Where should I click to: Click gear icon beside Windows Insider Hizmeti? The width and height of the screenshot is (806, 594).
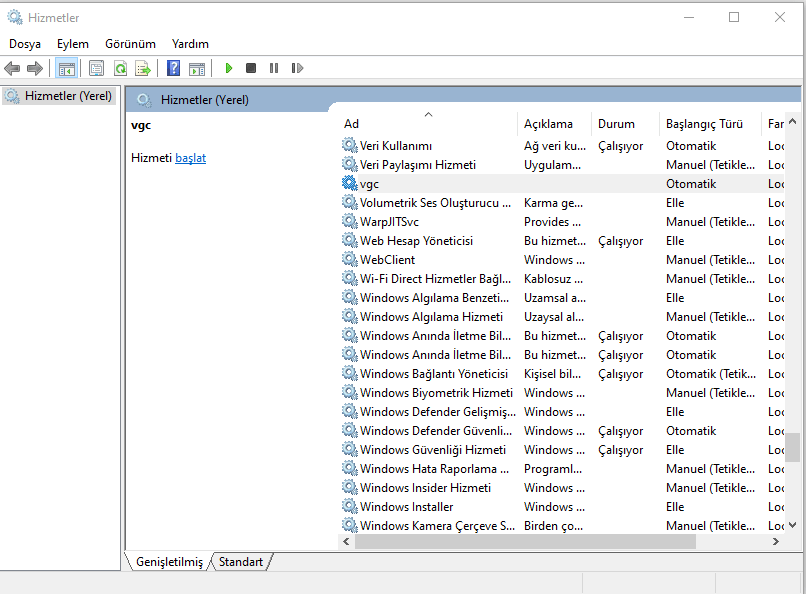point(350,487)
